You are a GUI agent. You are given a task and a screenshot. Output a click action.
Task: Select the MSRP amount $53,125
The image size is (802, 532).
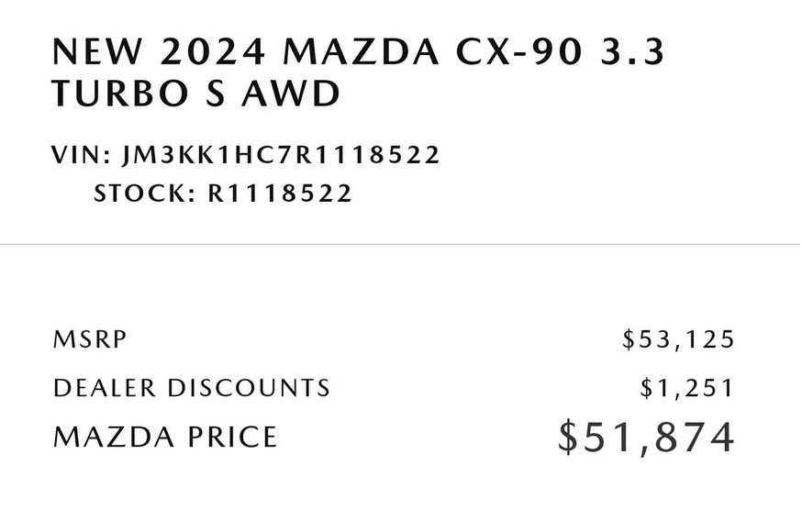tap(679, 340)
